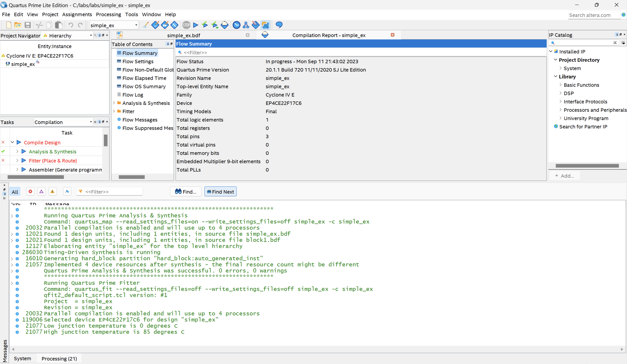Click the blue speech bubble help icon

[x=279, y=25]
